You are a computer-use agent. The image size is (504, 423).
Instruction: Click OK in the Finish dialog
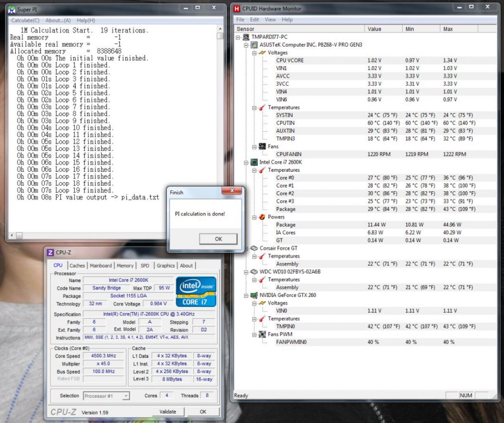(x=218, y=239)
